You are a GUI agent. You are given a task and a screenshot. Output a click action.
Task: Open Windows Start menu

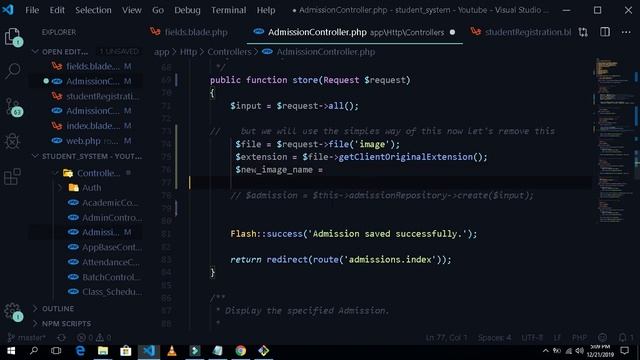pyautogui.click(x=11, y=351)
